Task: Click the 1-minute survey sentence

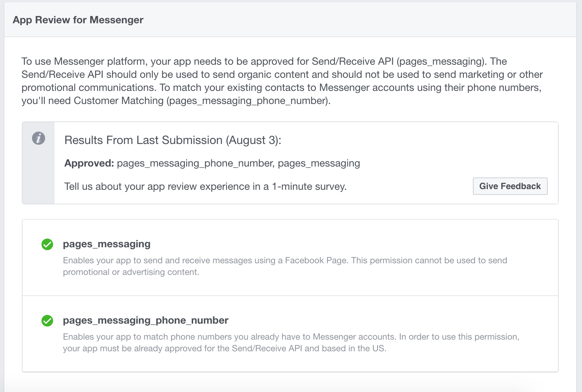Action: [x=206, y=187]
